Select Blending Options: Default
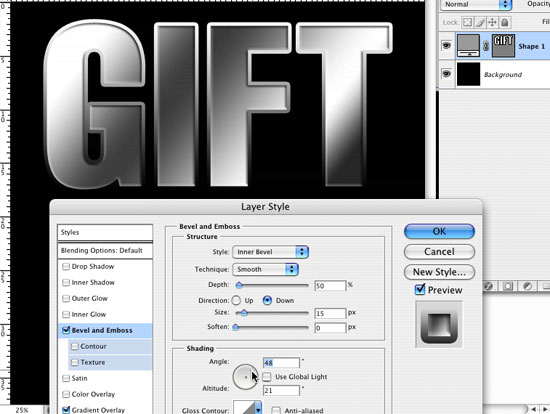Screen dimensions: 550x414 tap(105, 251)
